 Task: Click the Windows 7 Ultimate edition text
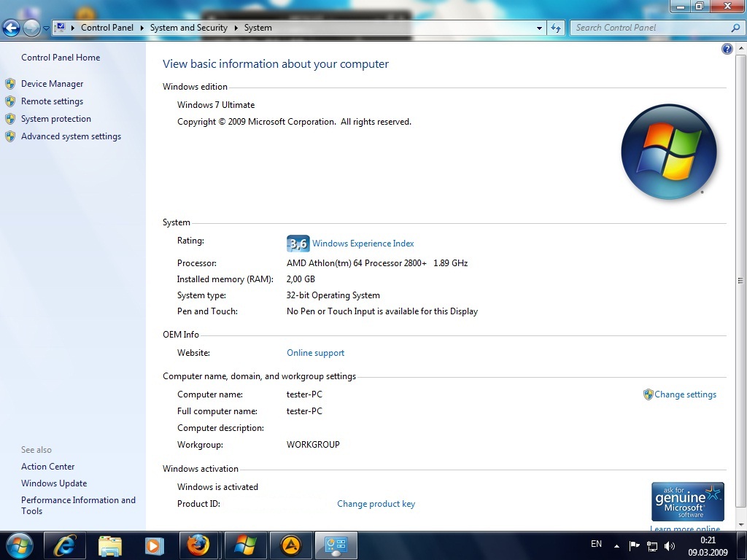216,105
